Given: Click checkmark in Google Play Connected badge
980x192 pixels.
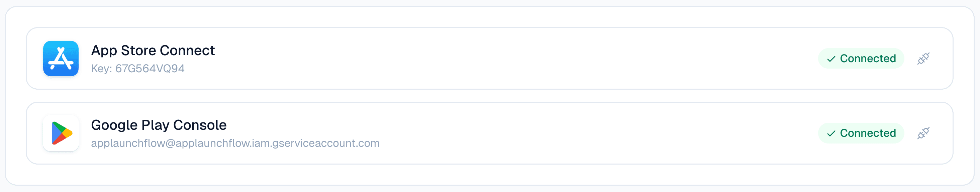Looking at the screenshot, I should point(831,133).
